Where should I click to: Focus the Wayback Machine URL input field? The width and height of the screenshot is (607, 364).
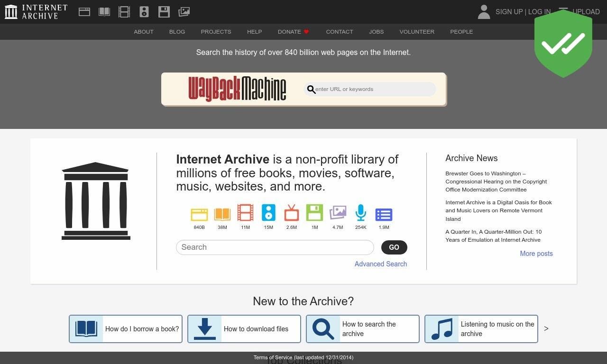pos(370,89)
